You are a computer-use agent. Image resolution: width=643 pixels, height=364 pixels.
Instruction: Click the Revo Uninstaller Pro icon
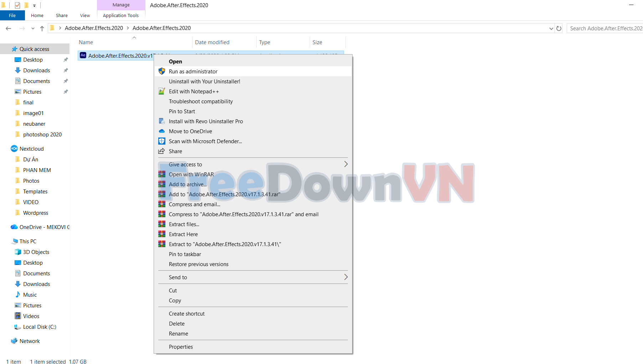[162, 121]
